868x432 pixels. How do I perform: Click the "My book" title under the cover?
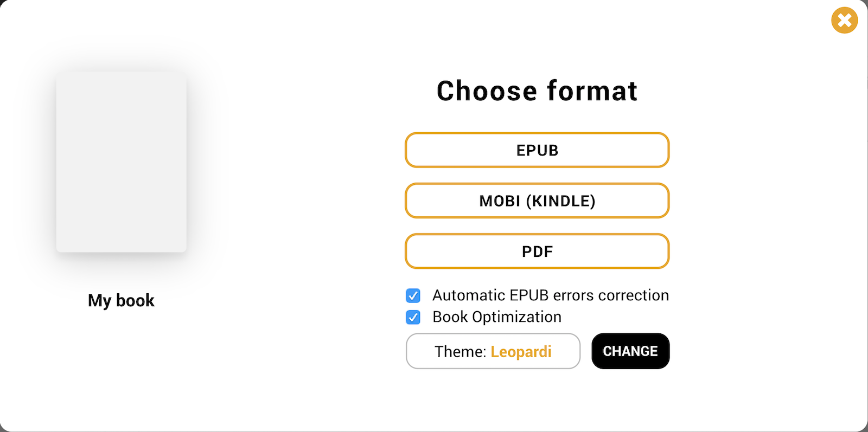point(121,300)
